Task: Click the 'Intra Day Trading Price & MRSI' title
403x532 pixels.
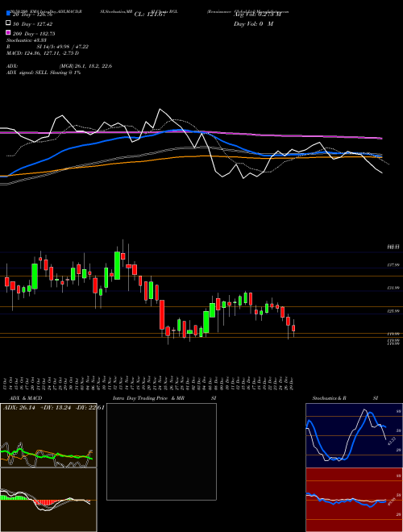Action: point(164,398)
